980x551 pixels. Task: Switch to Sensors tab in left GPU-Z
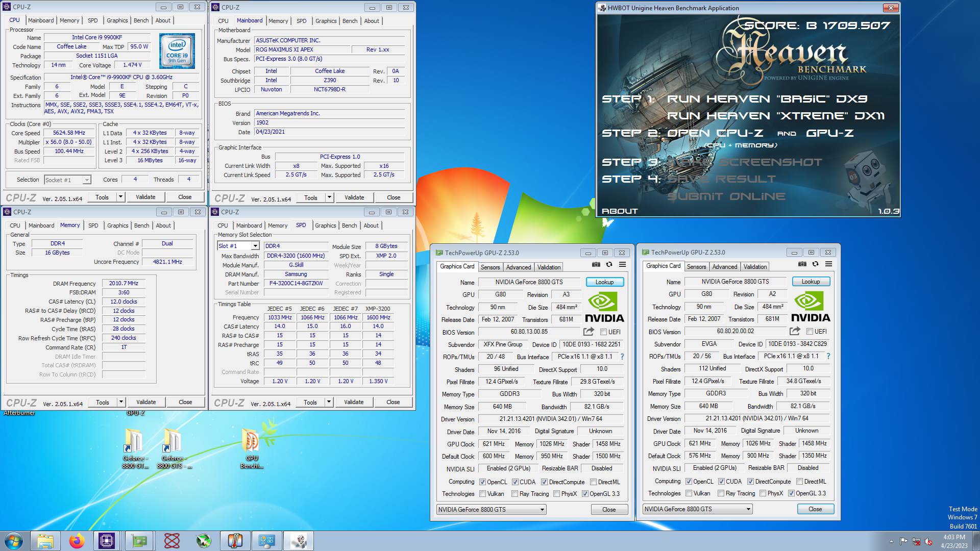click(x=490, y=267)
